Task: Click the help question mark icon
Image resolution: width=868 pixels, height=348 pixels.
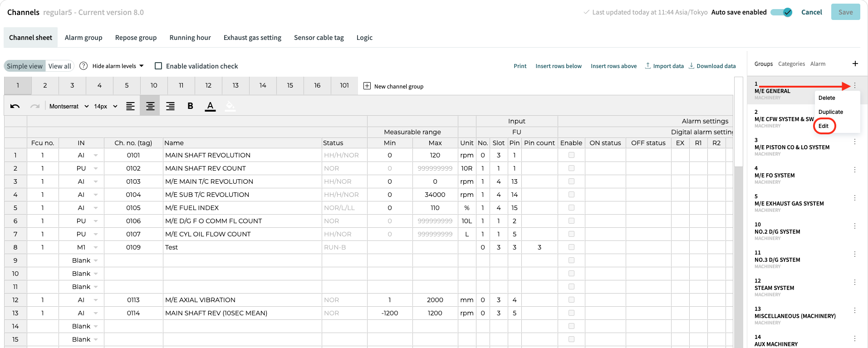Action: pos(83,66)
